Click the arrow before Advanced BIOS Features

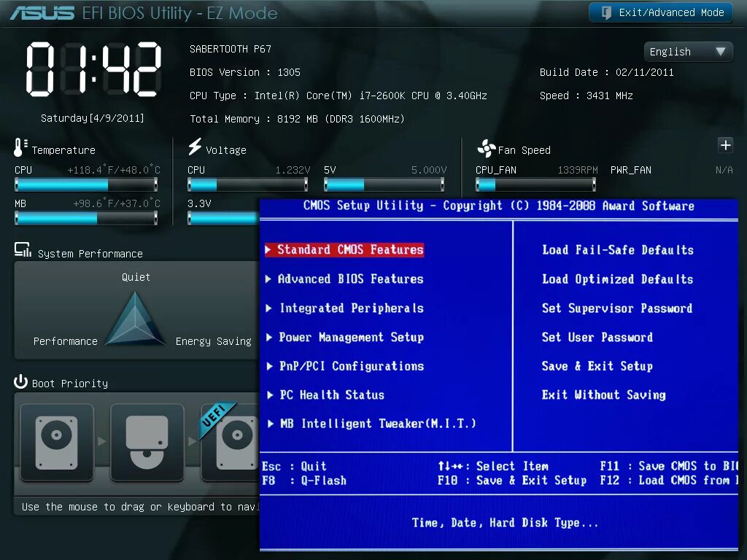coord(268,279)
